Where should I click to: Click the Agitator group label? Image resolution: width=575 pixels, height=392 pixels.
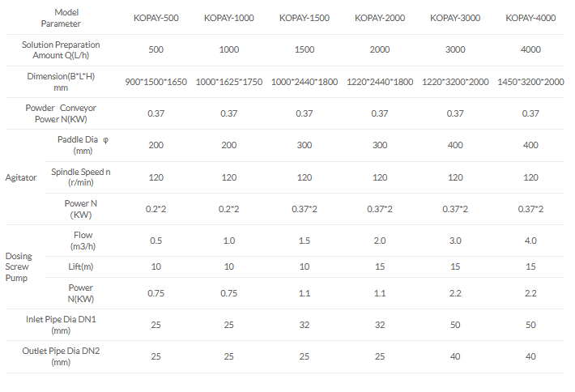(20, 177)
